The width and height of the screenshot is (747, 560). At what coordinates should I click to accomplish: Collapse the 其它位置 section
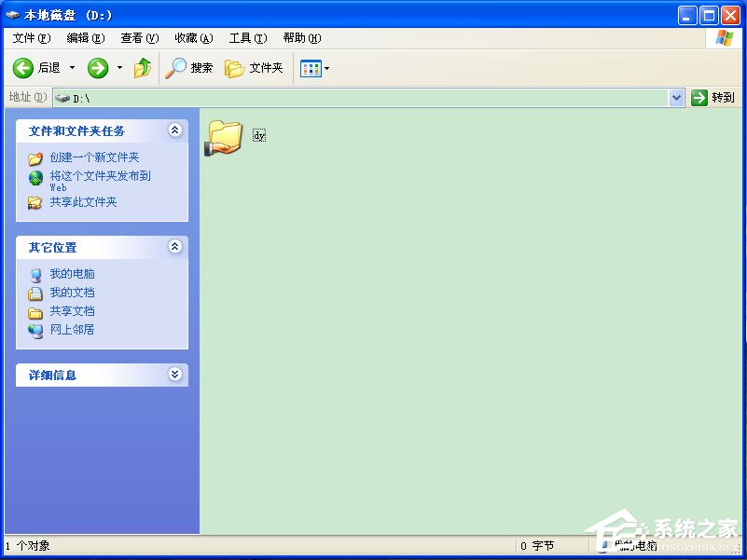tap(174, 247)
